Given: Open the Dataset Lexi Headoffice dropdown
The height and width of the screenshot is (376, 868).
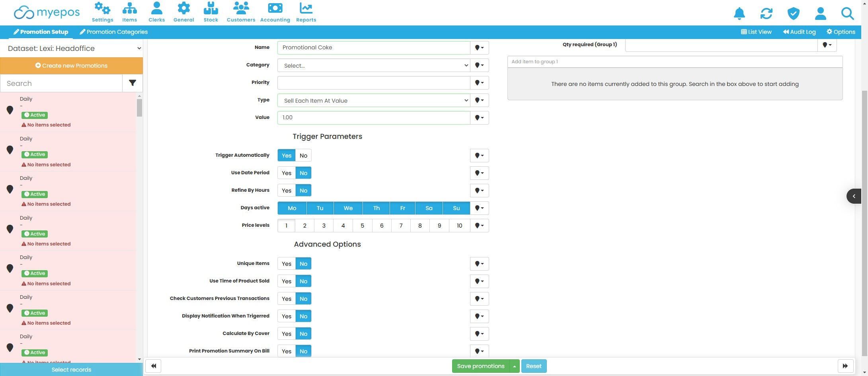Looking at the screenshot, I should 72,49.
